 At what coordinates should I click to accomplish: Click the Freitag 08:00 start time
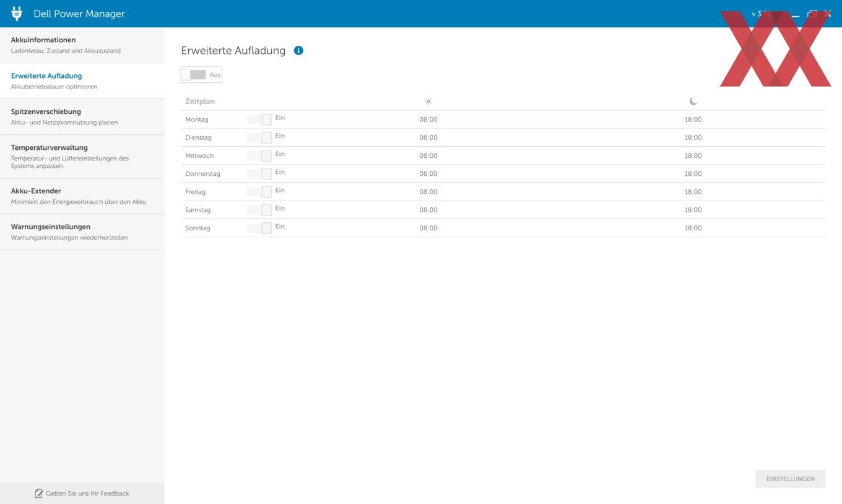click(428, 192)
